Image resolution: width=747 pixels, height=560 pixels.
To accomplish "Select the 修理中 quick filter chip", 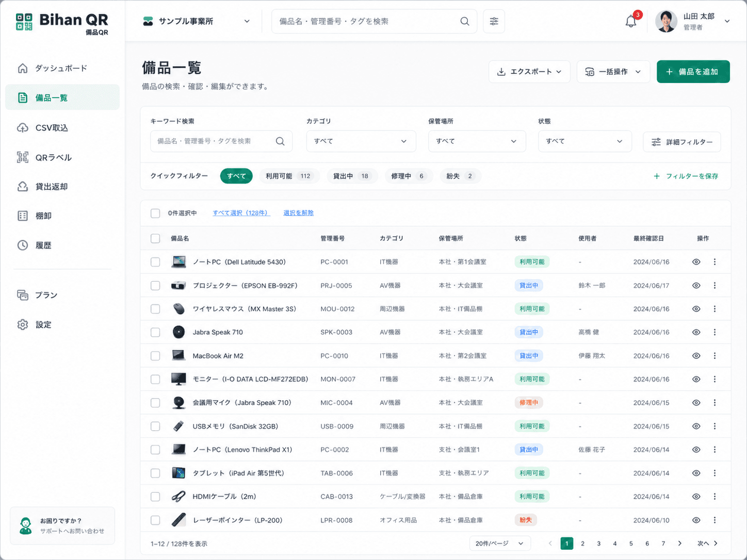I will tap(409, 176).
